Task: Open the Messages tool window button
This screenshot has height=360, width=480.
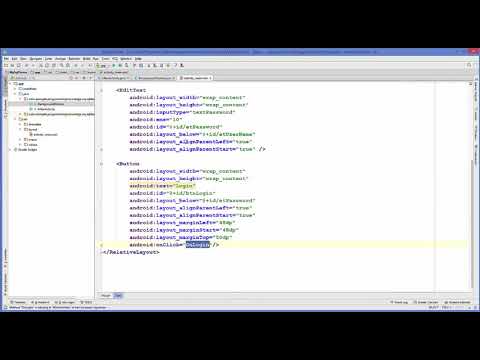Action: point(64,302)
